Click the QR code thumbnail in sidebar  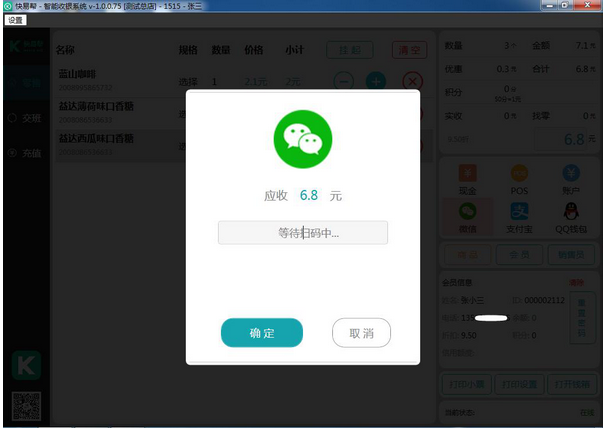pos(26,406)
